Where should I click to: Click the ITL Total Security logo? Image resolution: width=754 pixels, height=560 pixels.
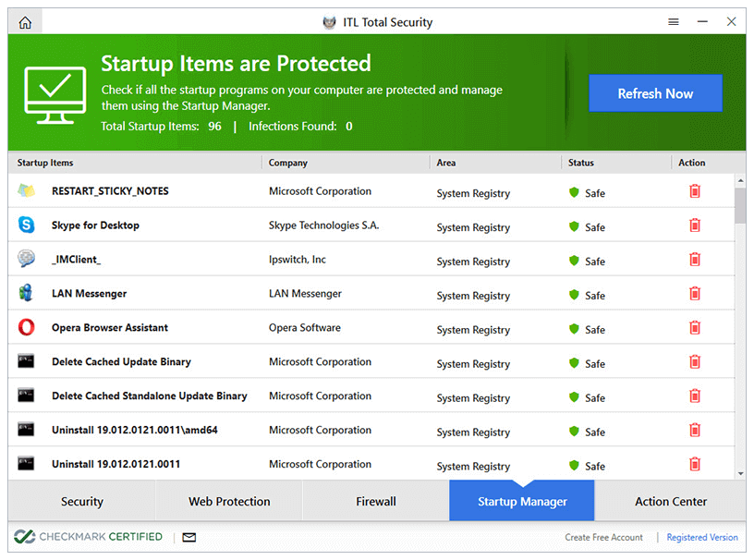click(329, 22)
